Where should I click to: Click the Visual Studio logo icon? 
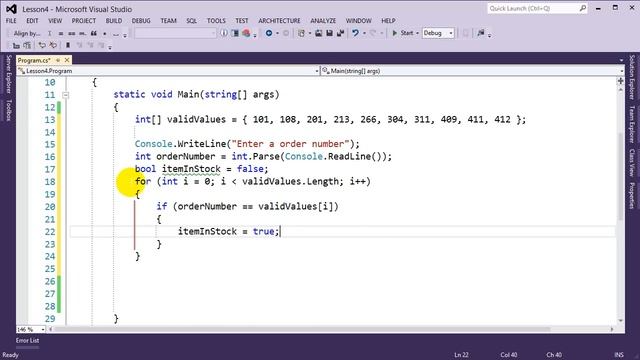[11, 9]
